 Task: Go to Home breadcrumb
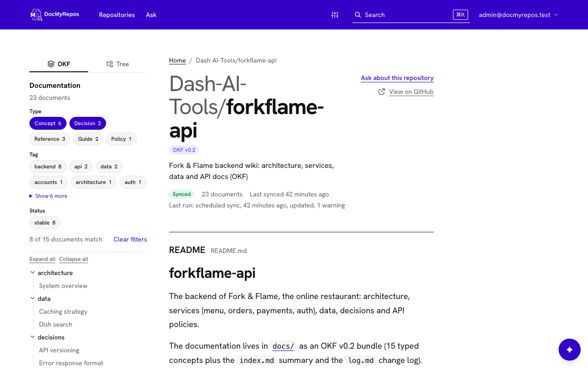[x=177, y=60]
